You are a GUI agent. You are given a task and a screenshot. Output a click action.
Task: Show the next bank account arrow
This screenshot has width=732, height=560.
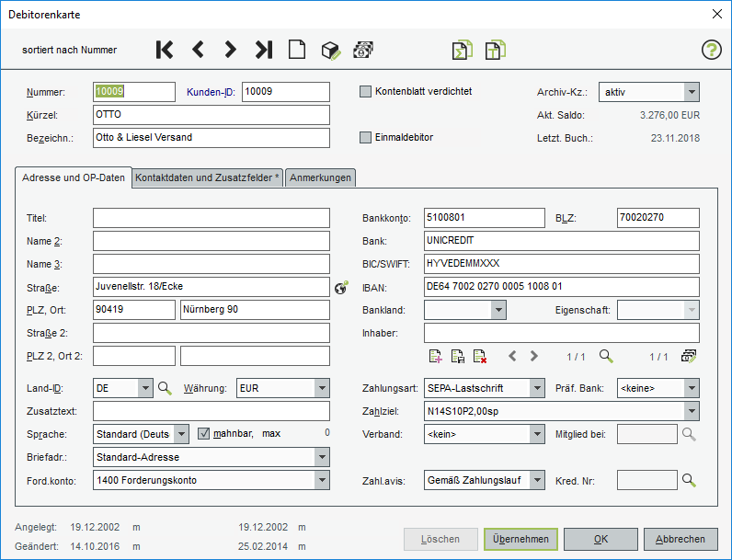[x=534, y=357]
